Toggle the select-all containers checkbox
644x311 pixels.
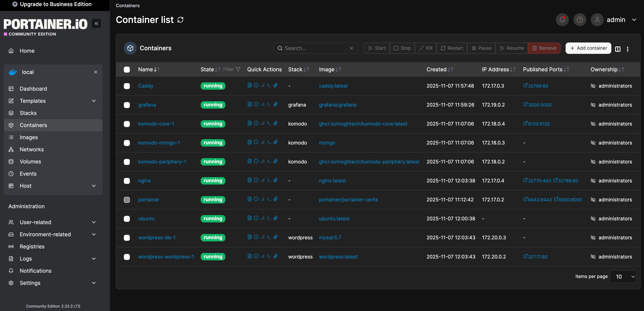pyautogui.click(x=127, y=69)
